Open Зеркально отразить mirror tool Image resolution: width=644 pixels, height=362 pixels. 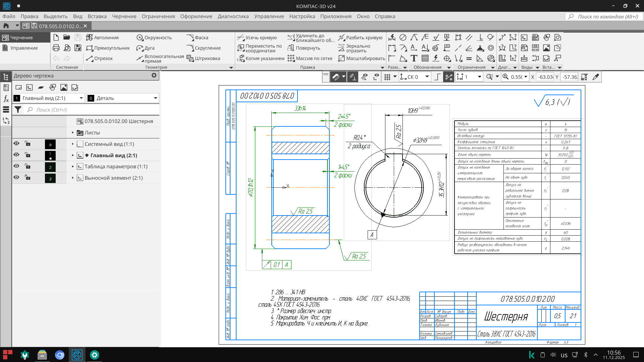click(x=355, y=48)
